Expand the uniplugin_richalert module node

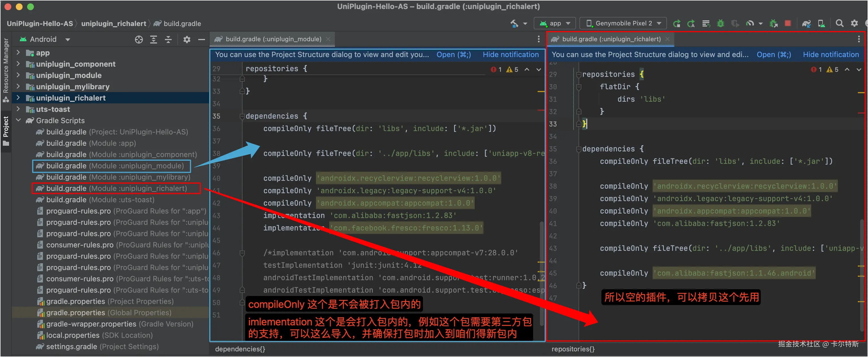tap(18, 98)
